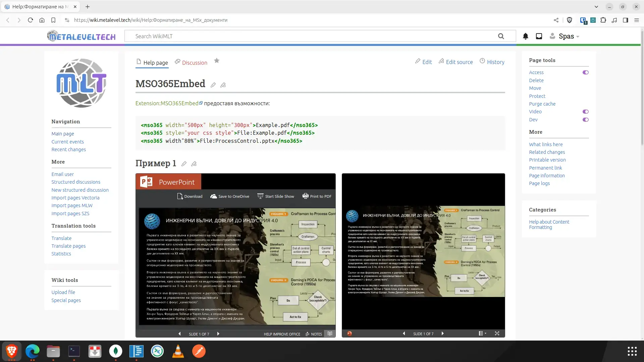Switch to the Discussion tab
This screenshot has height=362, width=644.
coord(194,63)
